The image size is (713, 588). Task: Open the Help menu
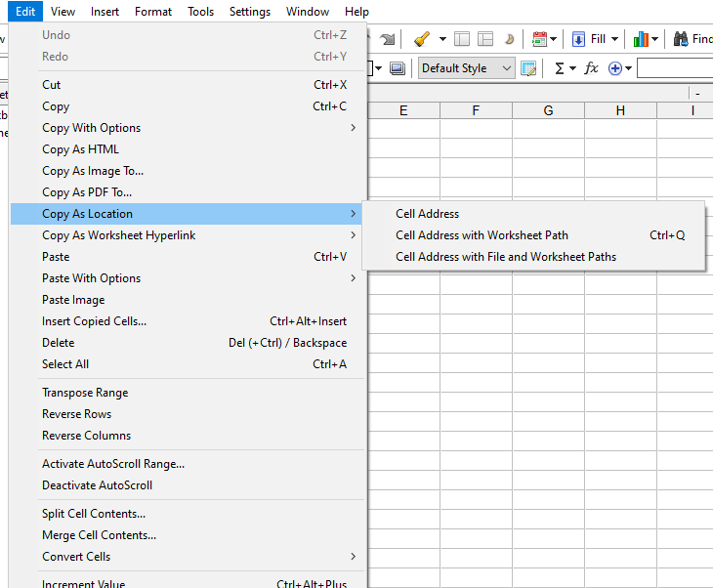356,12
